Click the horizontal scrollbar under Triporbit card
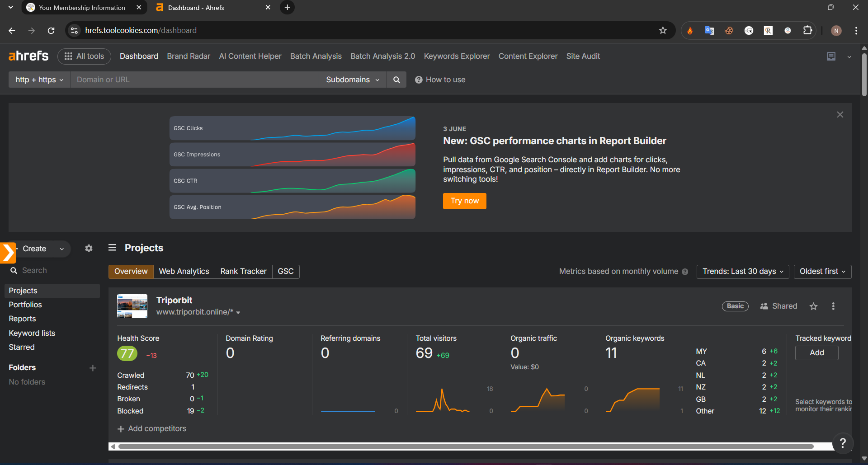The height and width of the screenshot is (465, 868). tap(466, 446)
